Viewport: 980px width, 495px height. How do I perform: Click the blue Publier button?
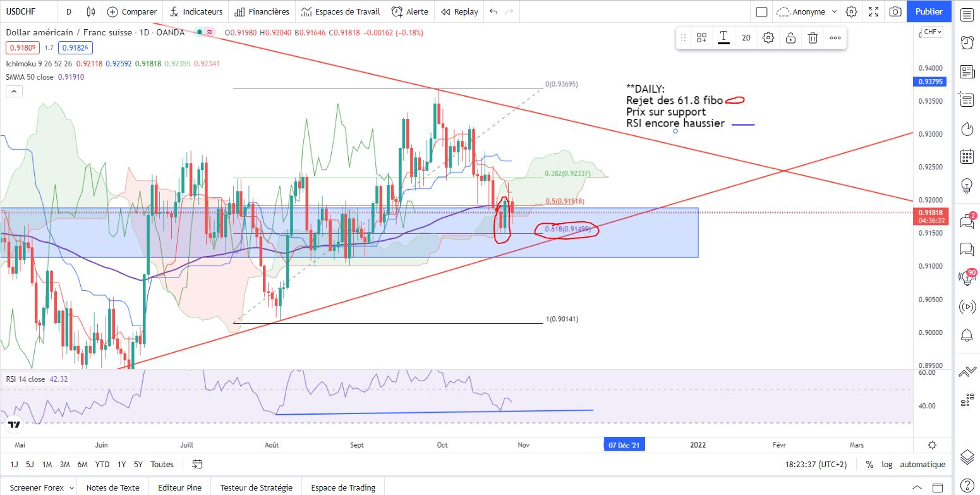[929, 11]
